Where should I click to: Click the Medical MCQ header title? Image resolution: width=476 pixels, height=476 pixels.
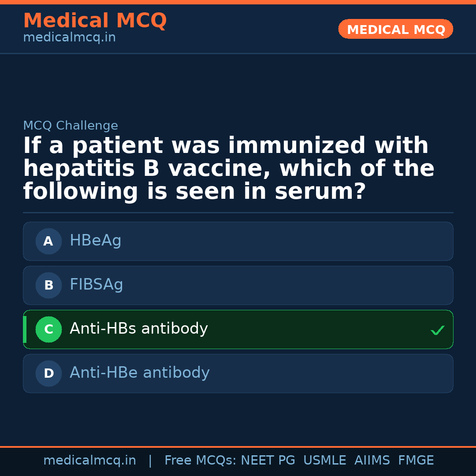click(95, 21)
